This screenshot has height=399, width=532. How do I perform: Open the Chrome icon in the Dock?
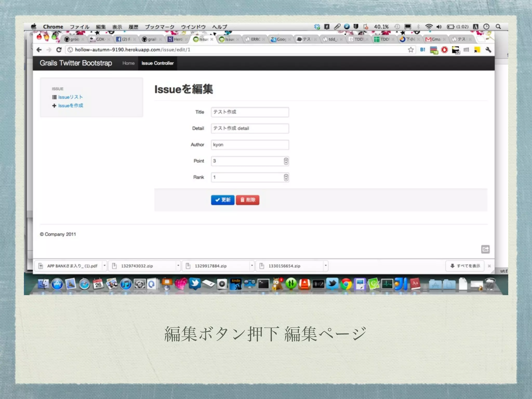(x=346, y=284)
